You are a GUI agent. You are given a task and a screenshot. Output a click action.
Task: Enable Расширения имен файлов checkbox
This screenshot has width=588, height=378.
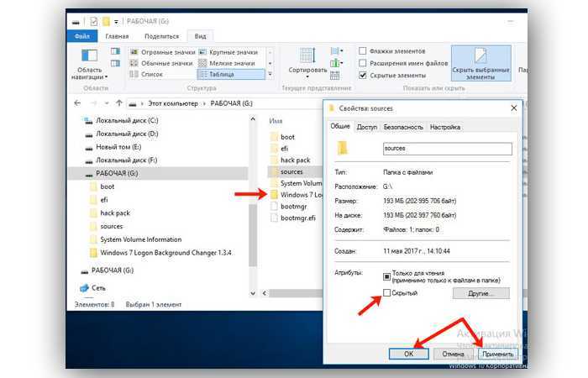[362, 63]
